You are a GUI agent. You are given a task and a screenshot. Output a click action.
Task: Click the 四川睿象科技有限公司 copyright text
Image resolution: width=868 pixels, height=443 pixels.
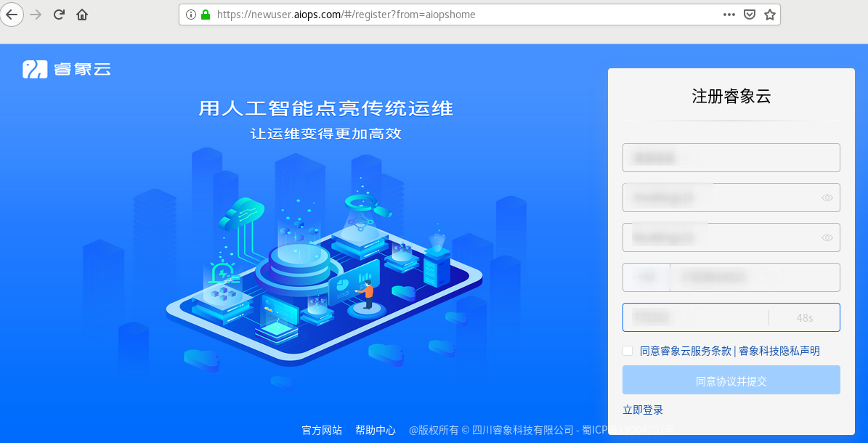click(522, 430)
